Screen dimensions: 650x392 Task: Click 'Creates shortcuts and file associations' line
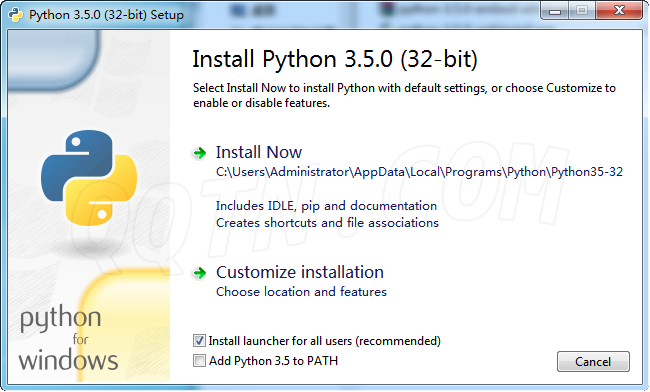click(327, 223)
